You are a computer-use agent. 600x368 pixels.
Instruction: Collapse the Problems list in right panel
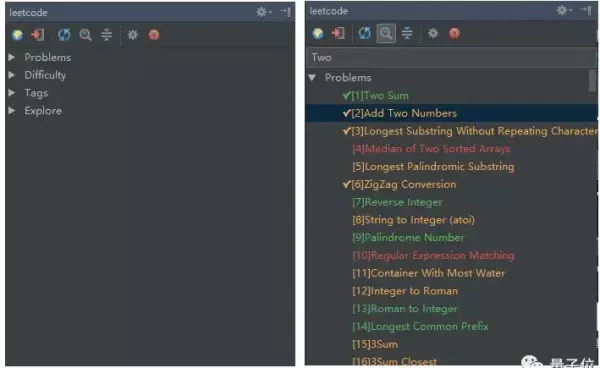click(312, 78)
